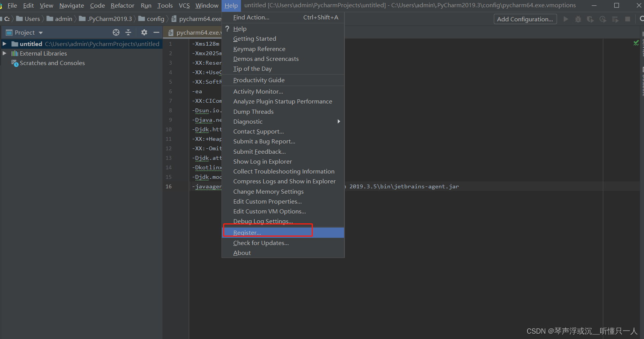Screen dimensions: 644x339
Task: Select Tip of the Day entry
Action: click(x=283, y=68)
